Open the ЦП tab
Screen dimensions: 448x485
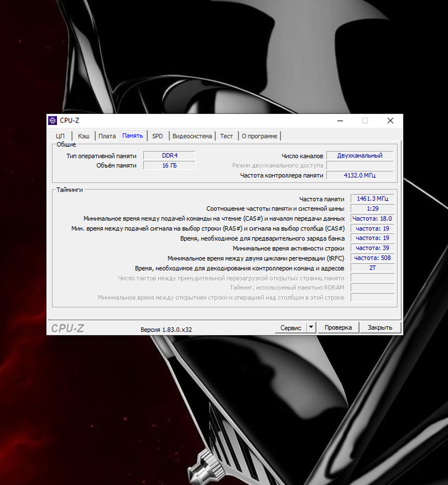tap(61, 136)
